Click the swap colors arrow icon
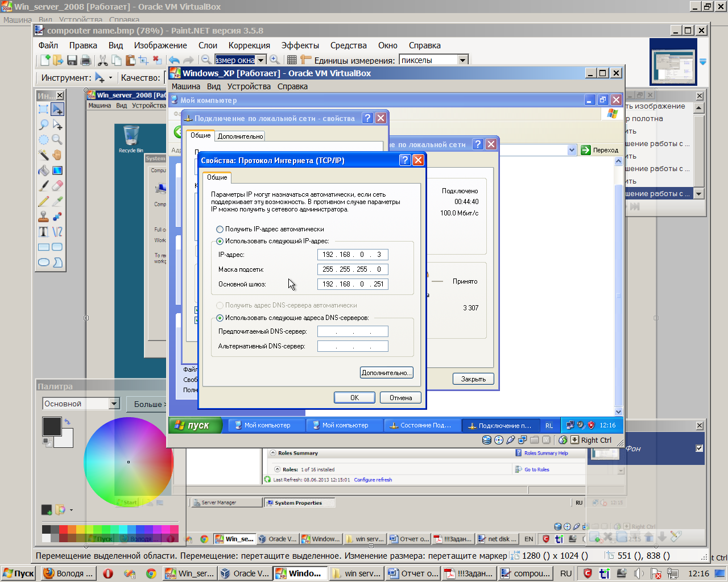728x582 pixels. tap(67, 421)
